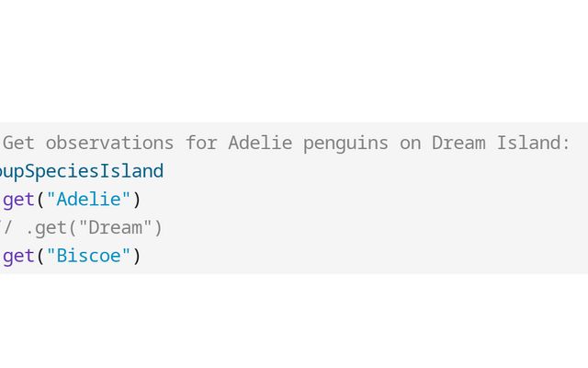Screen dimensions: 588x368
Task: Click the opening parenthesis before "Biscoe"
Action: (x=40, y=257)
